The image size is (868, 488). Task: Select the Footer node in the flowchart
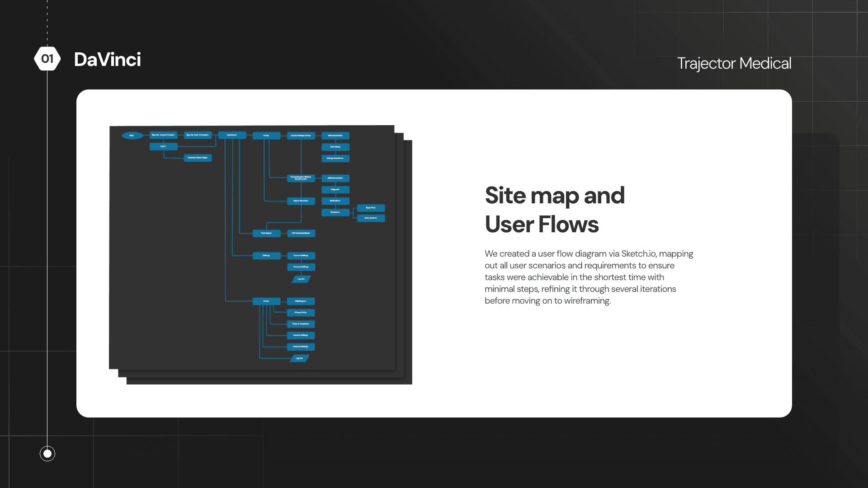pyautogui.click(x=266, y=301)
